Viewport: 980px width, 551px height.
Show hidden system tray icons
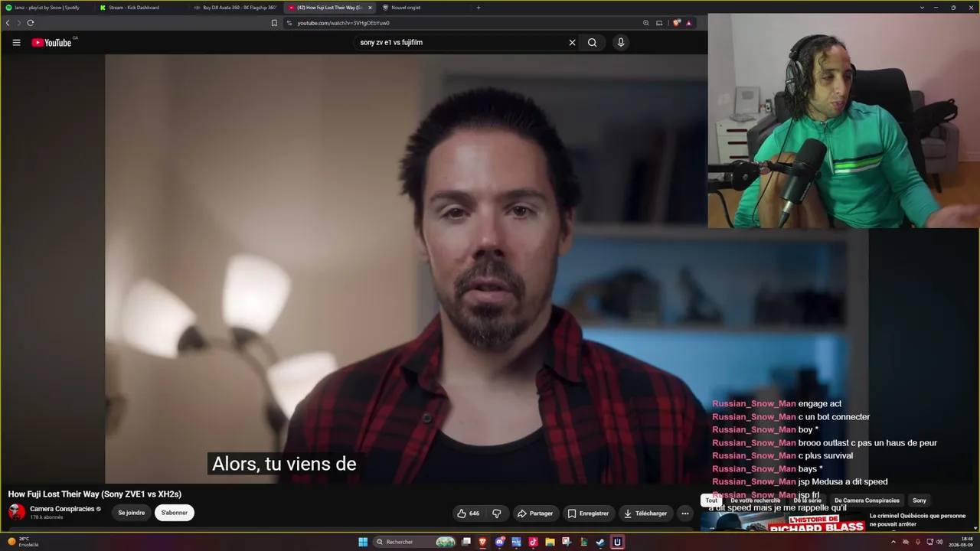[x=893, y=542]
